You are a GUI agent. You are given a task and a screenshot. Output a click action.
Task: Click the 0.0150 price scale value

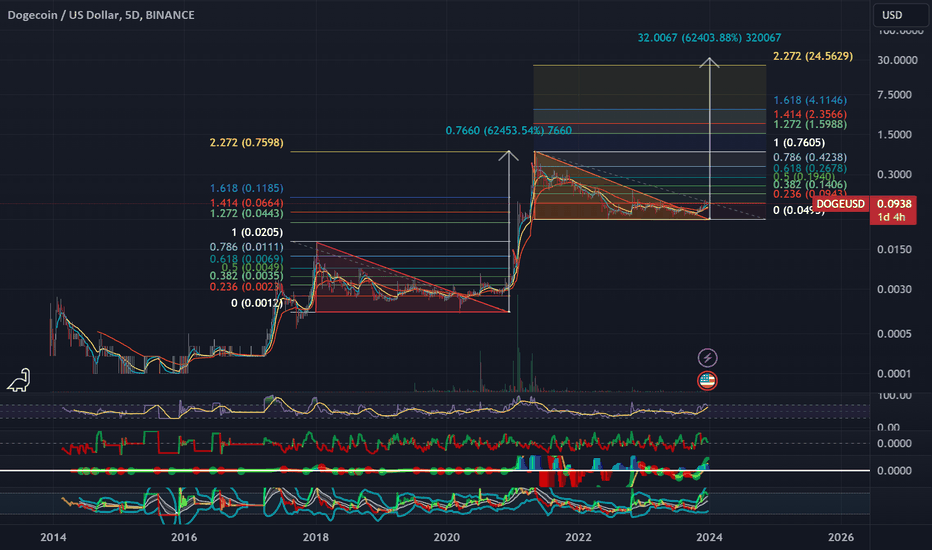pos(895,250)
